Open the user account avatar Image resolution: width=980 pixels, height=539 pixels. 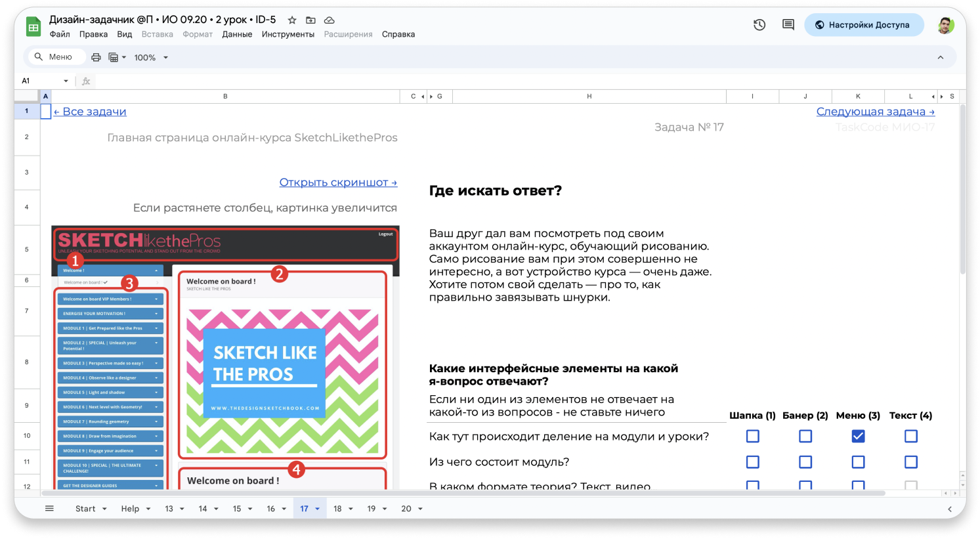[945, 25]
